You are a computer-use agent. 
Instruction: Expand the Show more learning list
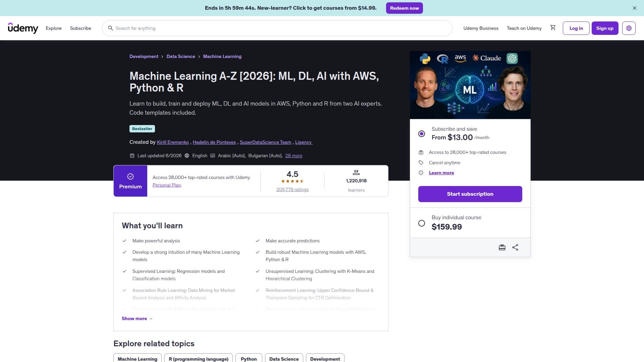click(x=137, y=318)
